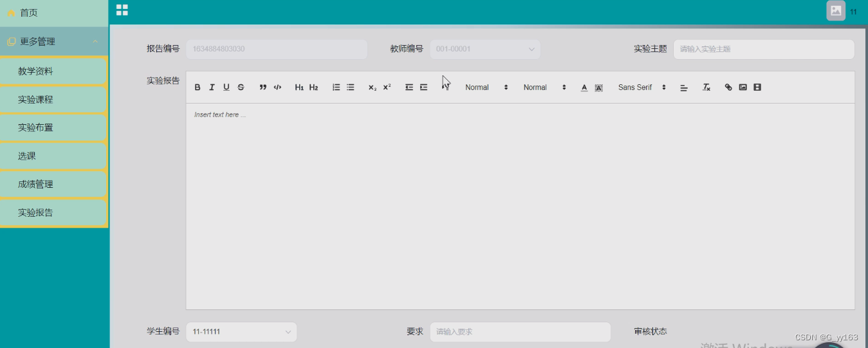This screenshot has height=348, width=868.
Task: Click the disabled 报告编号 field
Action: pyautogui.click(x=277, y=50)
